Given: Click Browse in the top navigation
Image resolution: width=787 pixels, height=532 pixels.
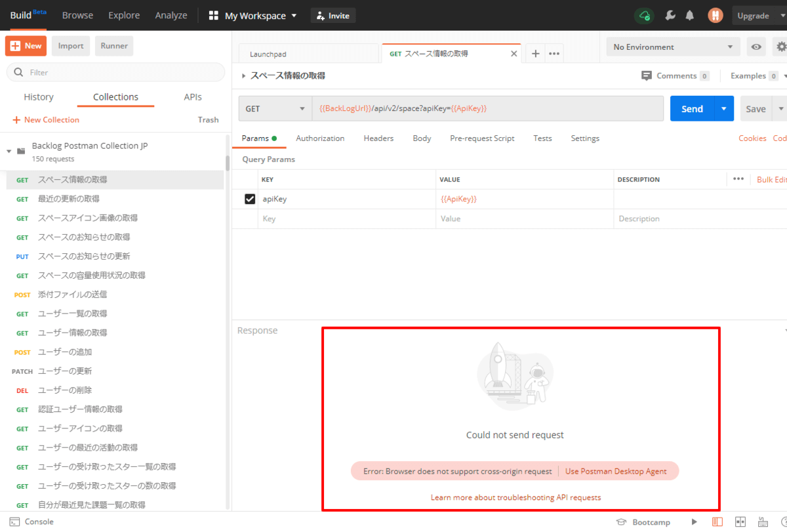Looking at the screenshot, I should tap(77, 15).
